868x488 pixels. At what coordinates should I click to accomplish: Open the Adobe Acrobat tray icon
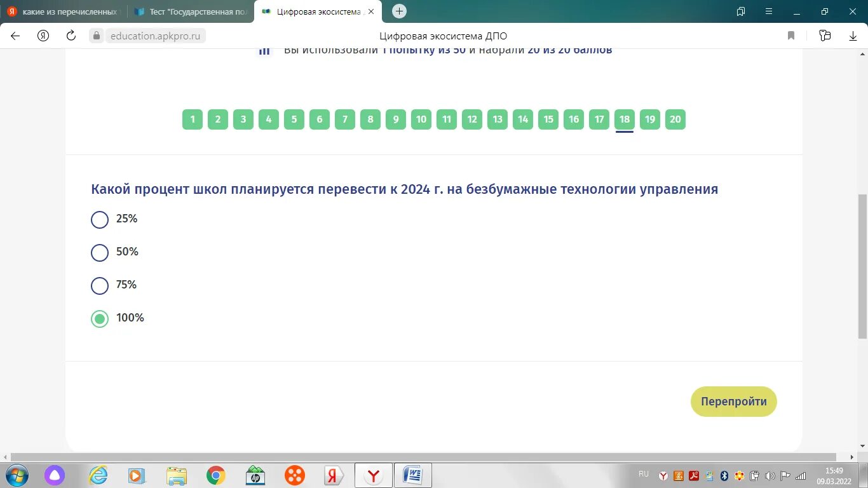[x=693, y=475]
